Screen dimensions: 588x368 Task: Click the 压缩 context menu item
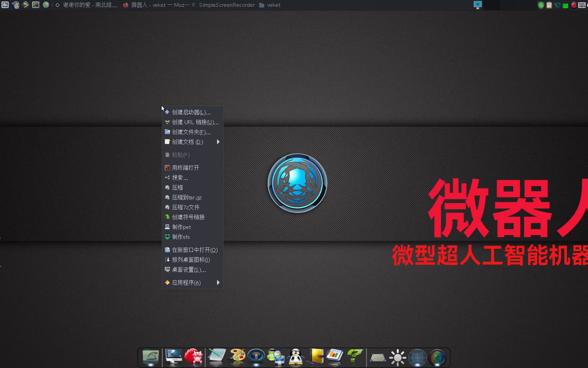[x=193, y=187]
